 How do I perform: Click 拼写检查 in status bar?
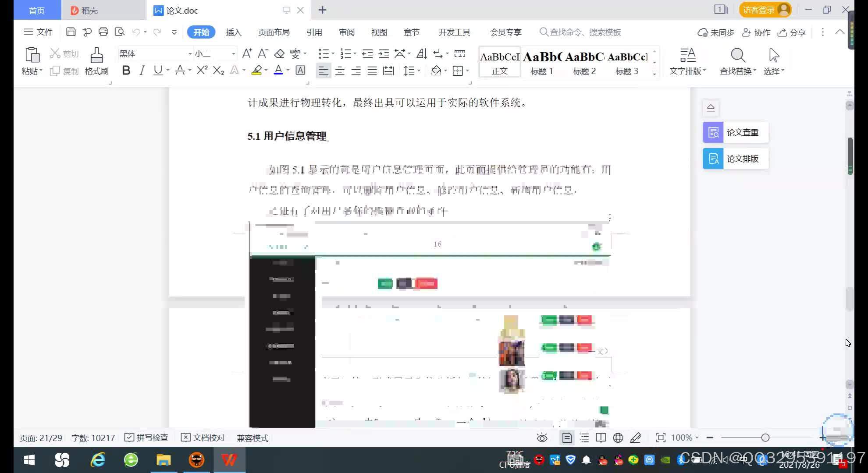tap(146, 438)
